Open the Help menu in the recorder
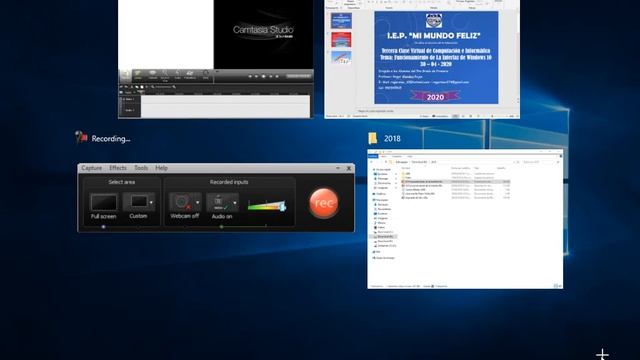 pyautogui.click(x=161, y=168)
